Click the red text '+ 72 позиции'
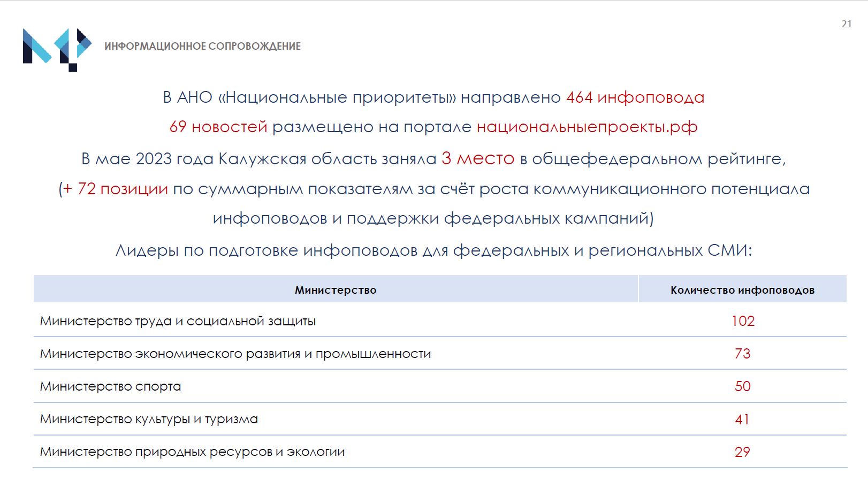868x488 pixels. tap(116, 189)
